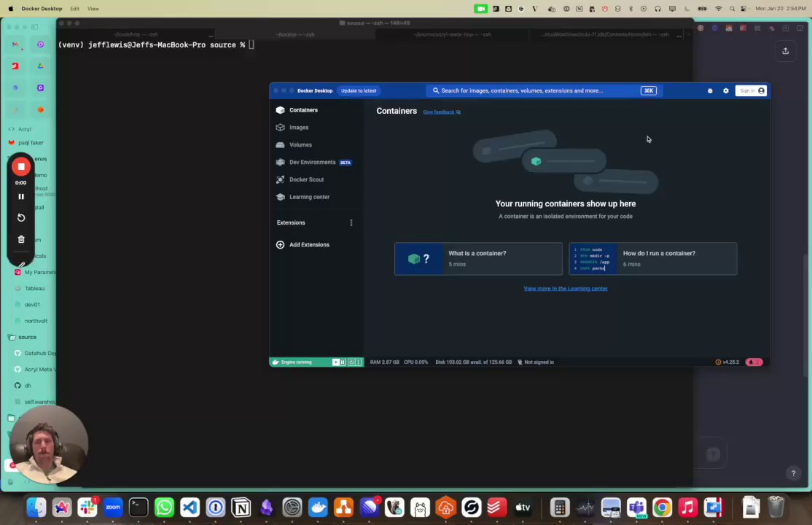Click the Not signed in status
Screen dimensions: 812x525
[536, 362]
